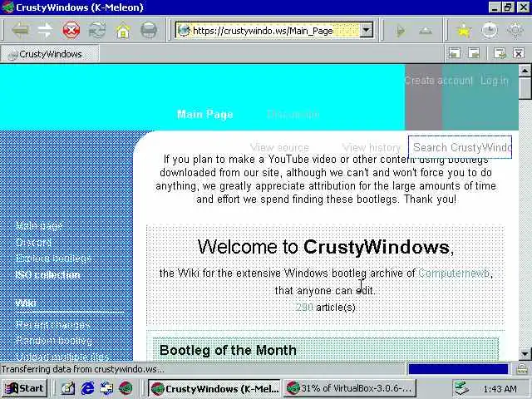
Task: Click the address bar URL field
Action: coord(275,31)
